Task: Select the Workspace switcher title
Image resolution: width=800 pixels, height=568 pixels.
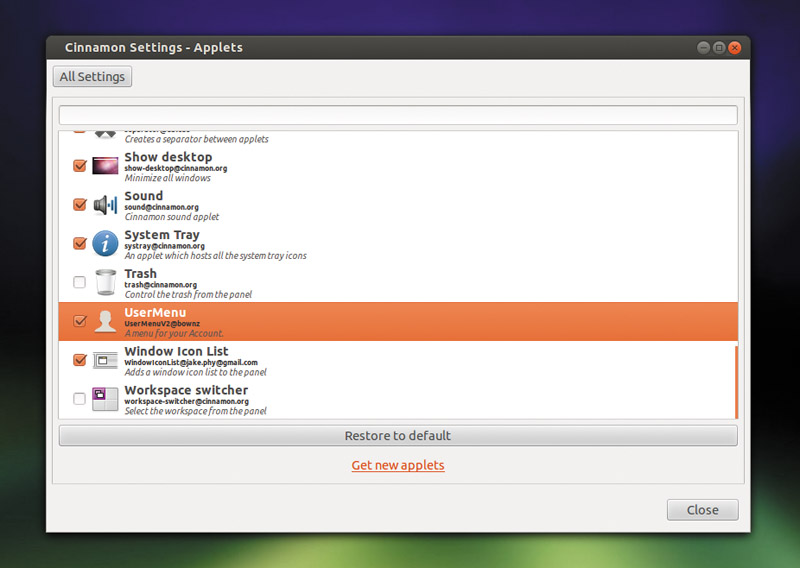Action: pos(186,390)
